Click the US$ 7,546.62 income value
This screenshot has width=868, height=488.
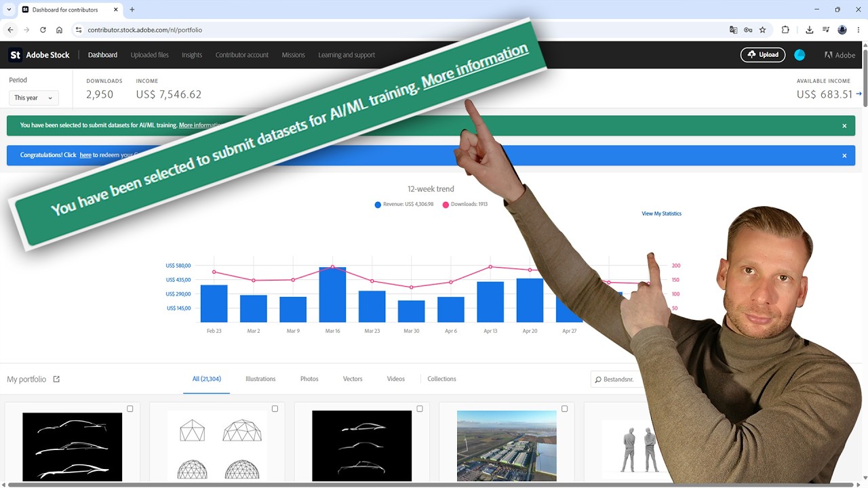tap(169, 94)
